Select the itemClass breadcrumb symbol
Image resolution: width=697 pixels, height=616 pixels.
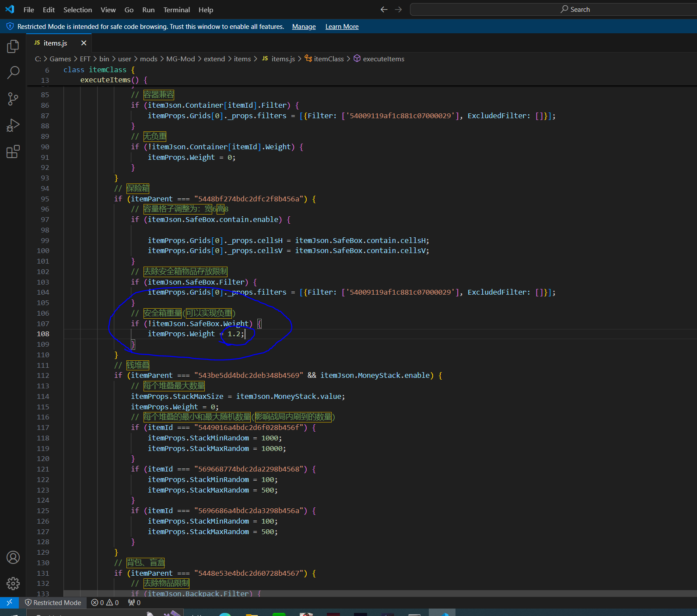tap(324, 59)
